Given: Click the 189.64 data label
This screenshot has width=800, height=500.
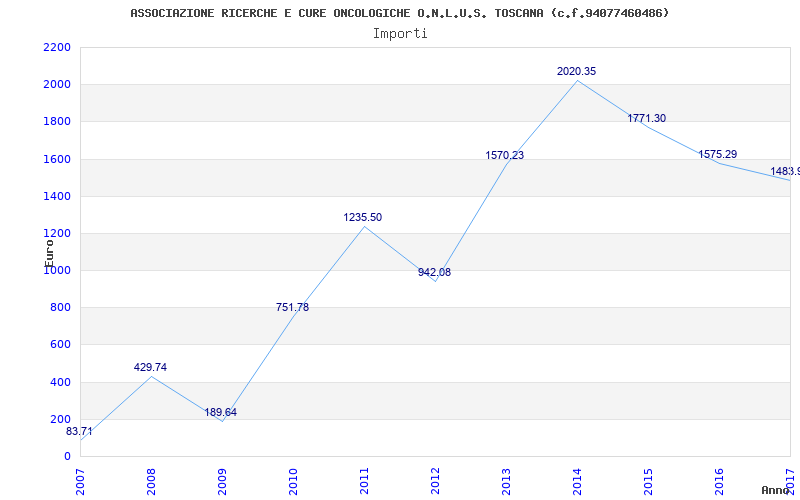Looking at the screenshot, I should point(220,412).
